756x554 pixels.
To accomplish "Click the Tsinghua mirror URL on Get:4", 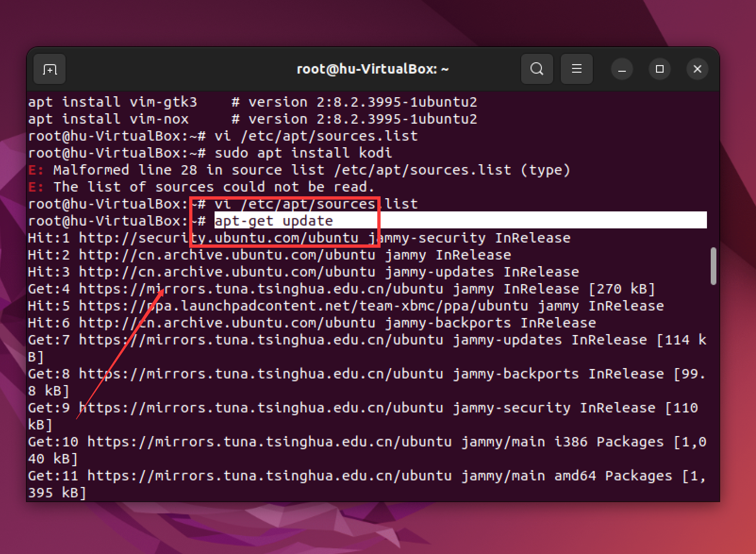I will [x=261, y=289].
